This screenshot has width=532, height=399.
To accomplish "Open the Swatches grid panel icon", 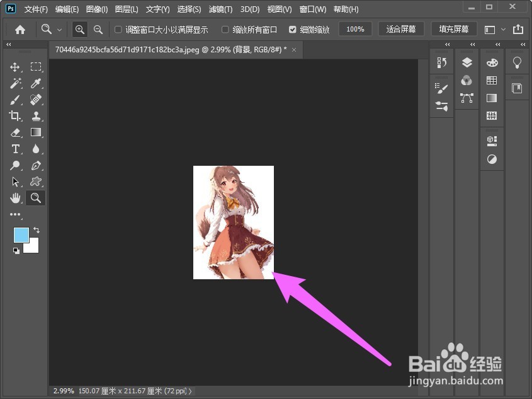I will click(x=492, y=81).
